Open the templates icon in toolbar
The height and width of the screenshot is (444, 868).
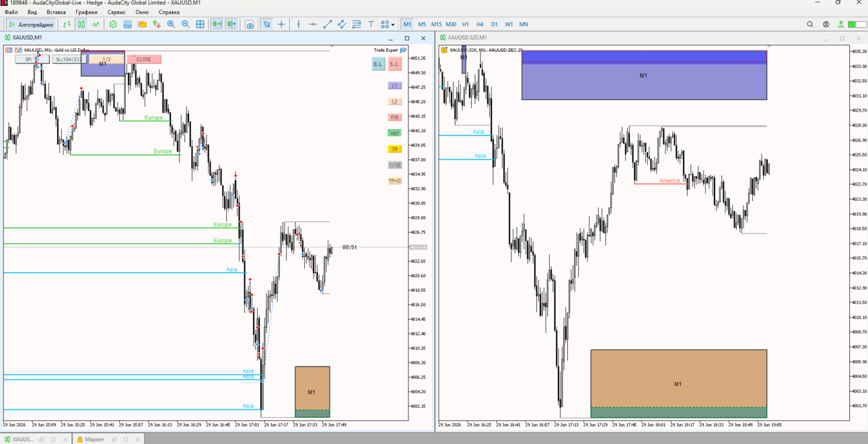point(127,24)
